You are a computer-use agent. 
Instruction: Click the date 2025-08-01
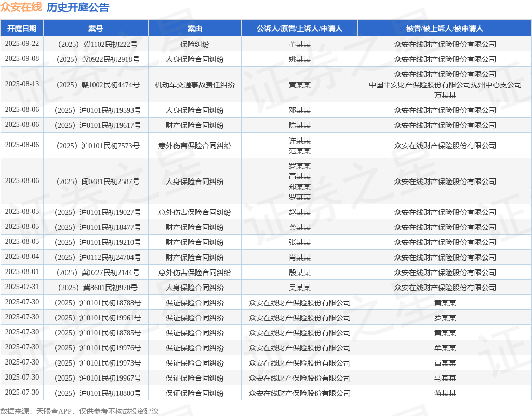click(x=22, y=271)
